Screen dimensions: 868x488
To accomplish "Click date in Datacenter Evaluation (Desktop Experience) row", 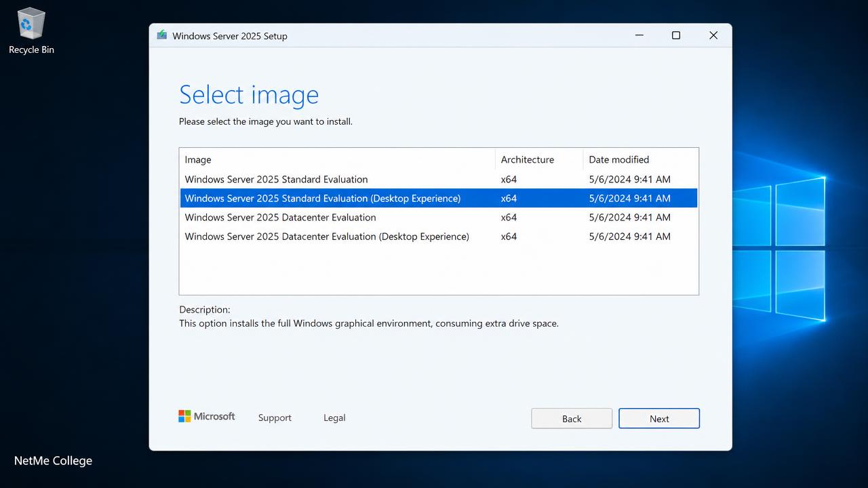I will pyautogui.click(x=629, y=237).
